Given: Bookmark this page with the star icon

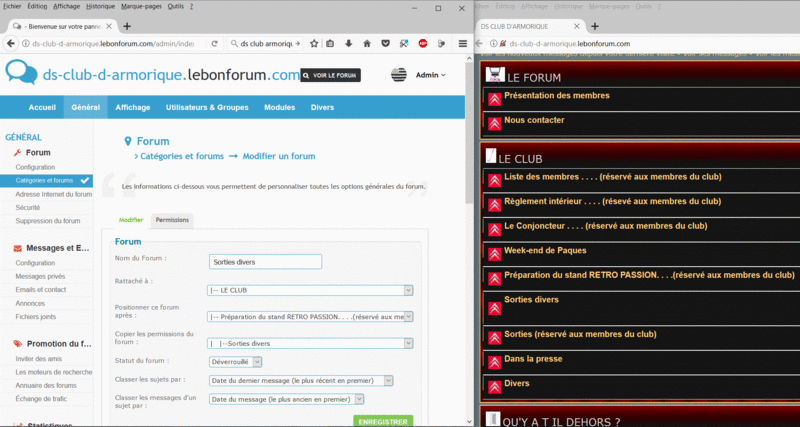Looking at the screenshot, I should pos(314,44).
